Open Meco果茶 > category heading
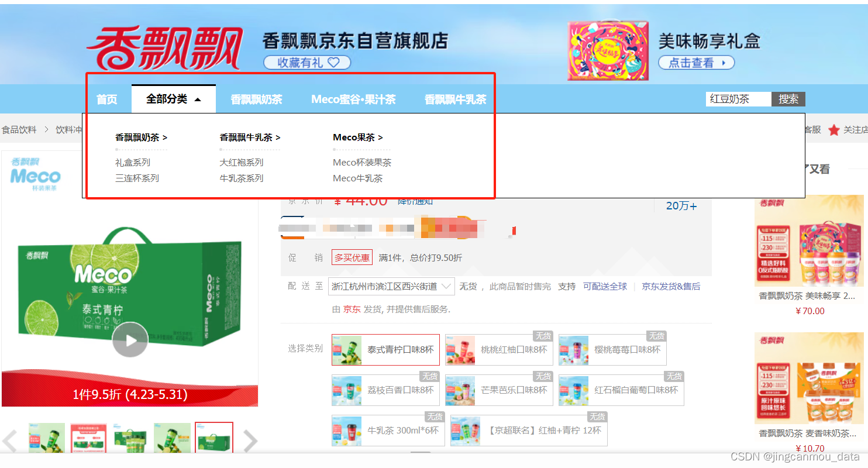The image size is (868, 468). [x=358, y=137]
